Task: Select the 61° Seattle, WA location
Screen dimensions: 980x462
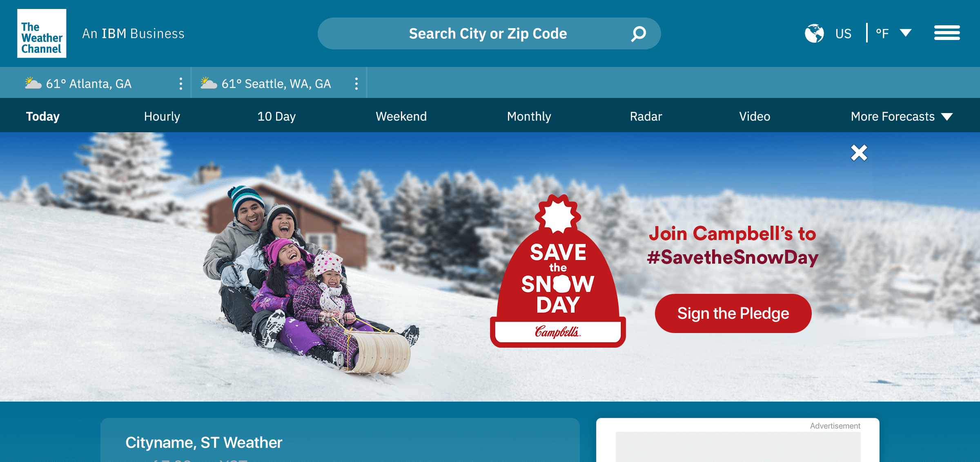Action: pos(276,84)
